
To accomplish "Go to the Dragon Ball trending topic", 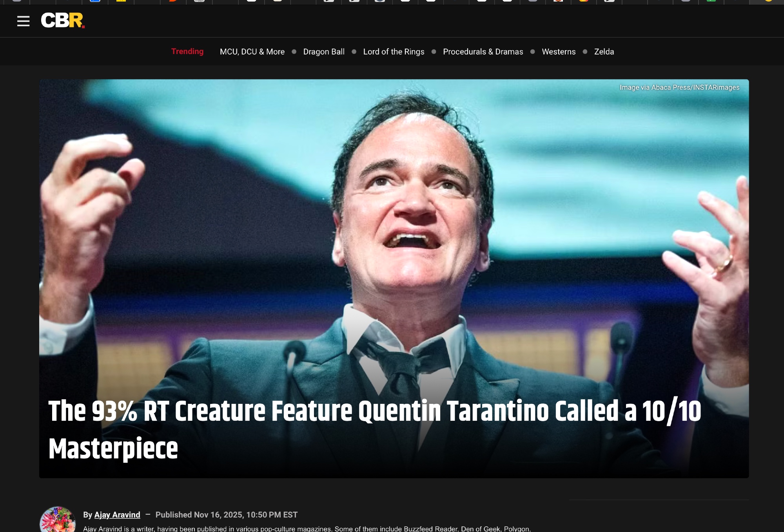I will [324, 52].
